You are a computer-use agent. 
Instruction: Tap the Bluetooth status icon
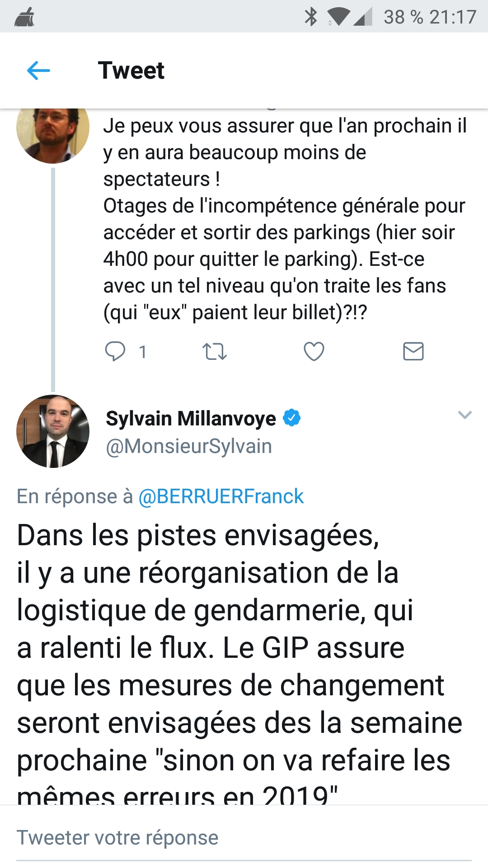[x=311, y=17]
